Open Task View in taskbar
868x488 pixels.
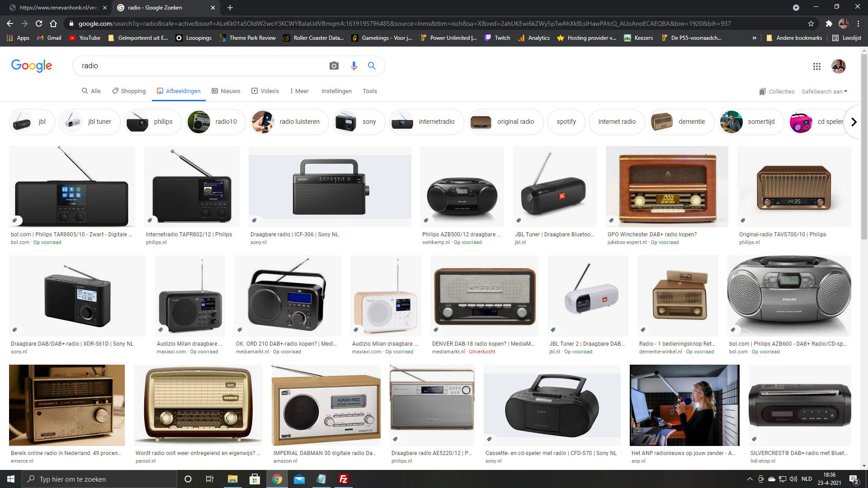point(209,479)
